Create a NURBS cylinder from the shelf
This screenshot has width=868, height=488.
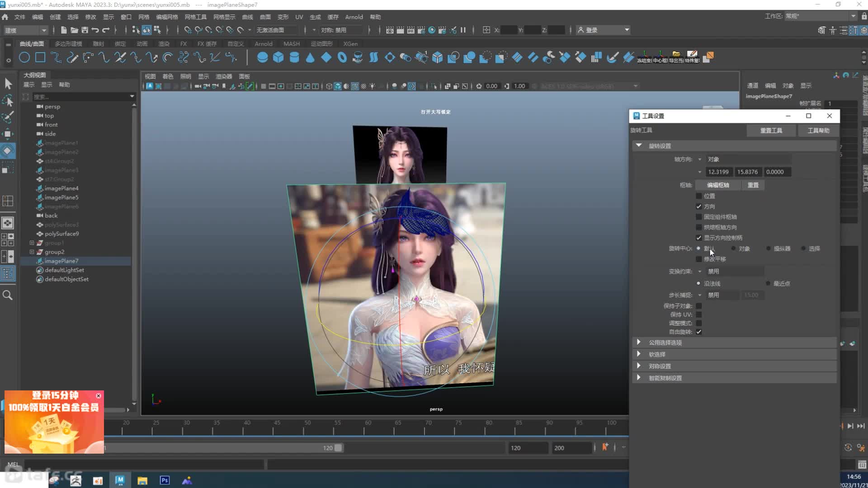point(294,57)
